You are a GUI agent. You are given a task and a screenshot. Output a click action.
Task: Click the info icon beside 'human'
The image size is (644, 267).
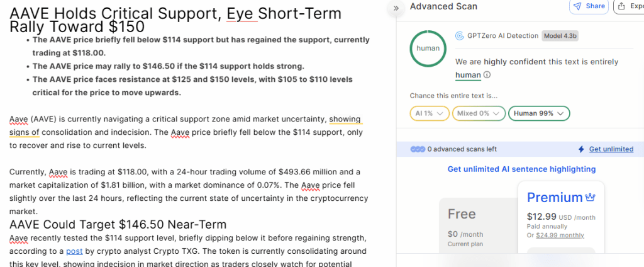(487, 75)
